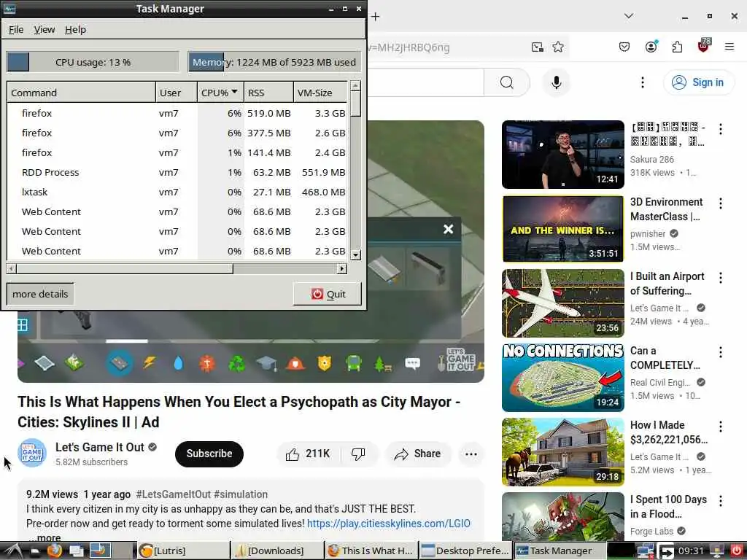747x560 pixels.
Task: Click the YouTube search magnifier button
Action: (507, 82)
